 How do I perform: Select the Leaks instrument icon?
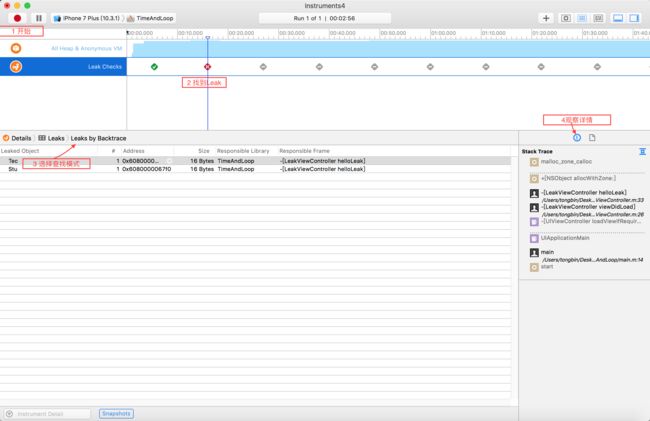click(x=16, y=66)
